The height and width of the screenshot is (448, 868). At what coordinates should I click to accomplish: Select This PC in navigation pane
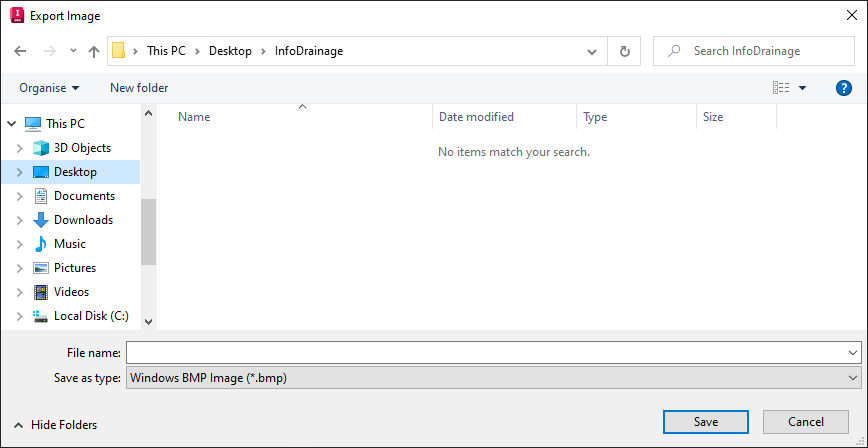point(65,124)
